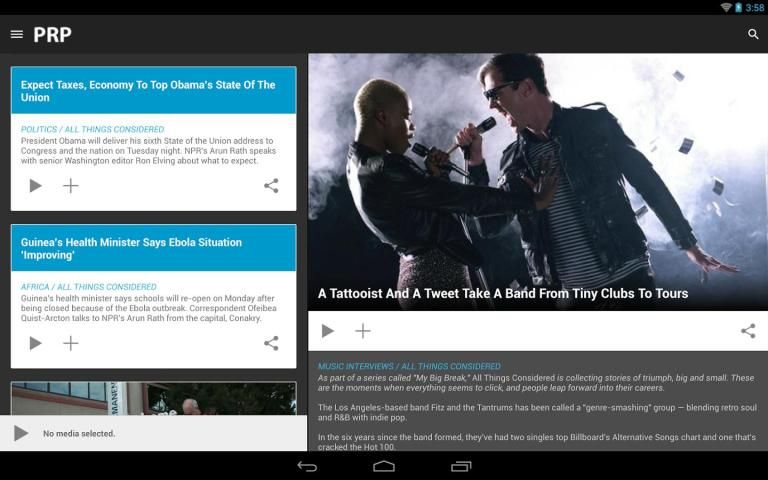
Task: Add State Of The Union story to playlist
Action: point(71,186)
